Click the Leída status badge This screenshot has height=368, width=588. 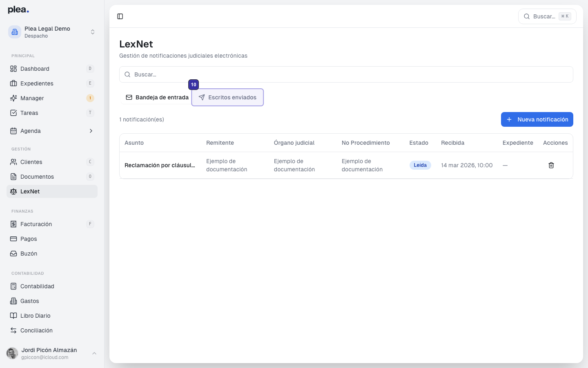coord(420,165)
